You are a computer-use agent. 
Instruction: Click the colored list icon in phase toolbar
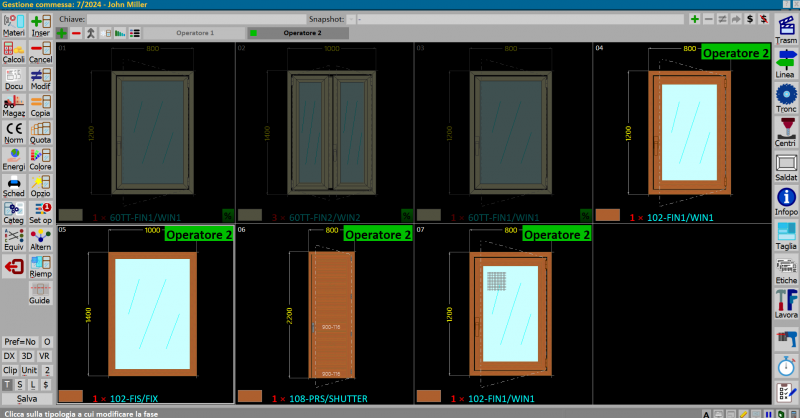(135, 33)
